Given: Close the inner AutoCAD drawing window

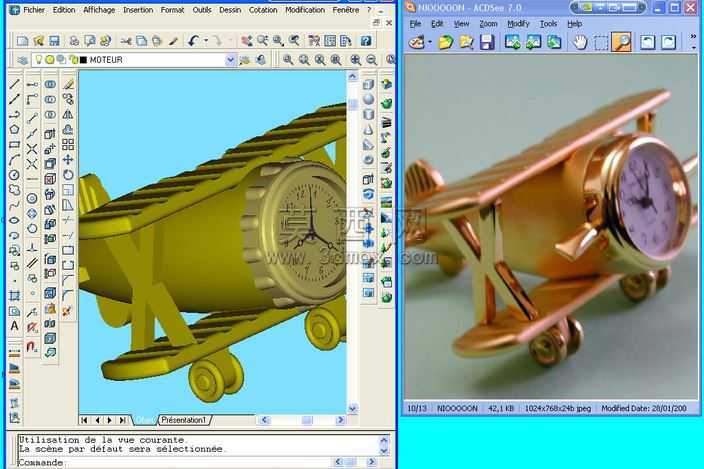Looking at the screenshot, I should coord(389,23).
